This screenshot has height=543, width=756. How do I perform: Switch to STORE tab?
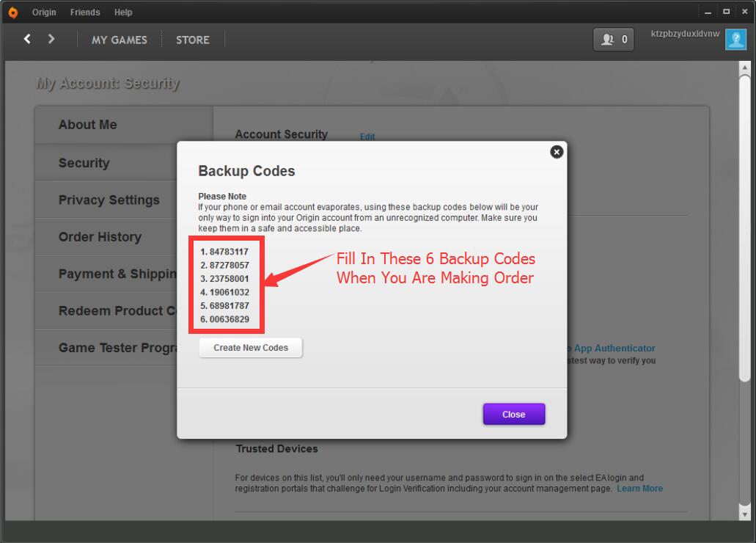192,40
